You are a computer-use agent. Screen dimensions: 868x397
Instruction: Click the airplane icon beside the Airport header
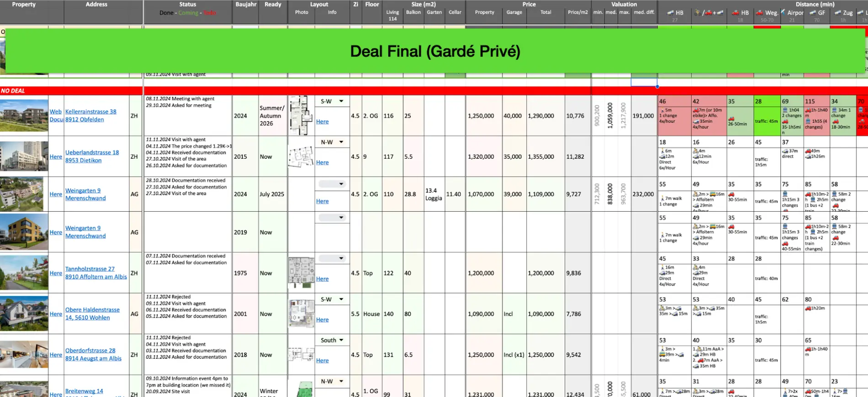coord(783,12)
